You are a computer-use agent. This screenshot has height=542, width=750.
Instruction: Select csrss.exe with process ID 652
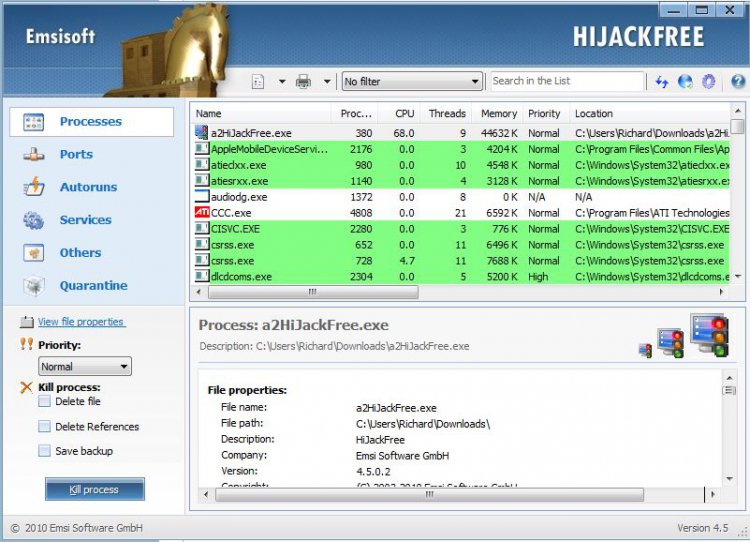click(462, 245)
